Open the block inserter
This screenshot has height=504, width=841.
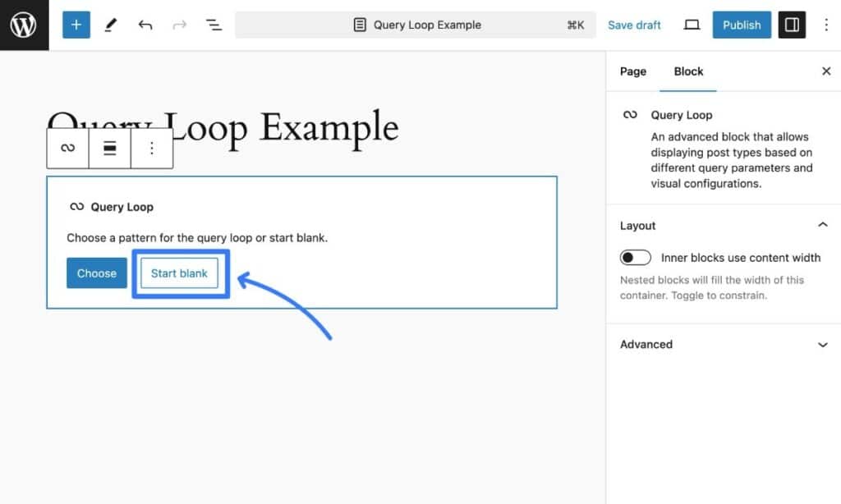coord(76,25)
